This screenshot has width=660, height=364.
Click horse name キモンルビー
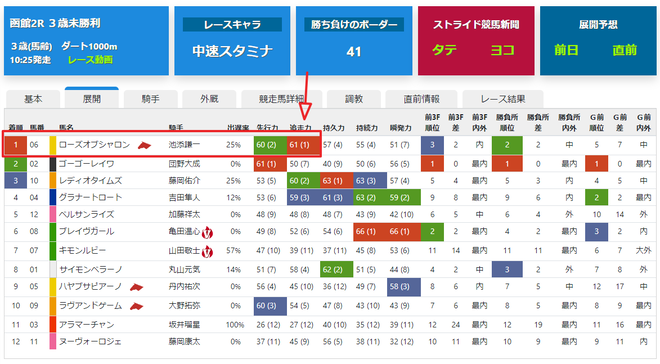tap(82, 250)
